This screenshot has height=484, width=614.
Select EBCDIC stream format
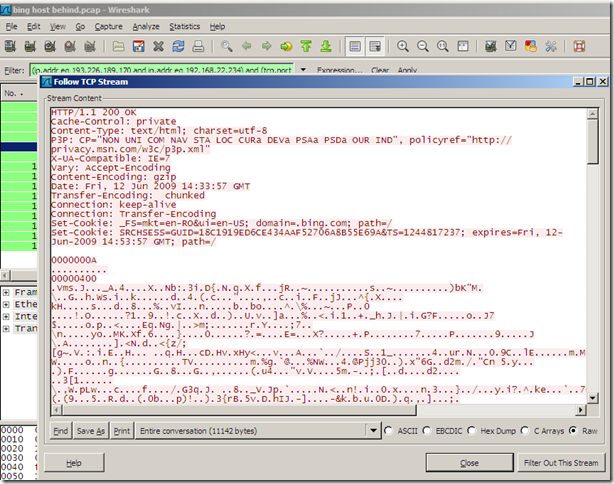pyautogui.click(x=427, y=431)
